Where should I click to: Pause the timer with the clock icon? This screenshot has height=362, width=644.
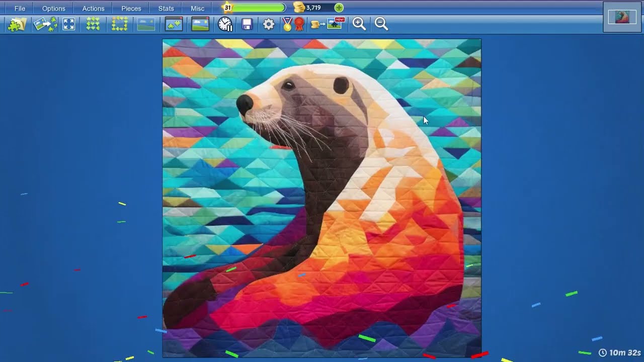tap(225, 24)
